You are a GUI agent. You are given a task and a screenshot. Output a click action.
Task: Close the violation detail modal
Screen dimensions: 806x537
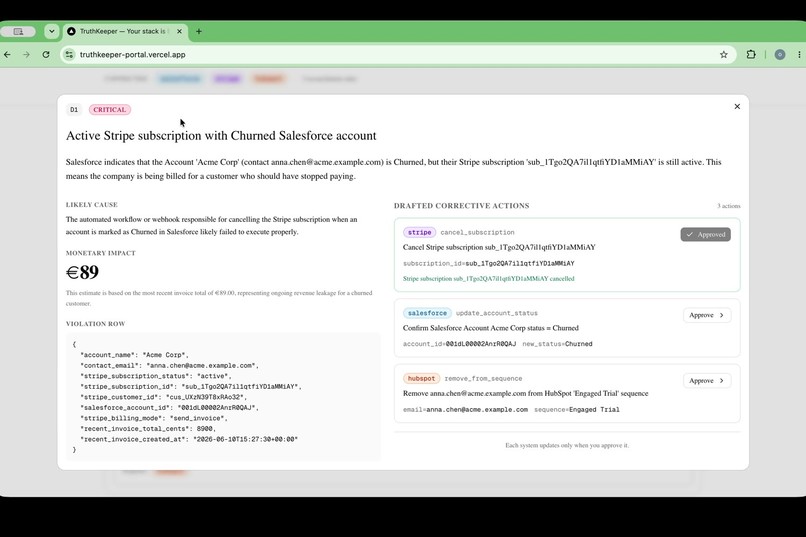737,106
